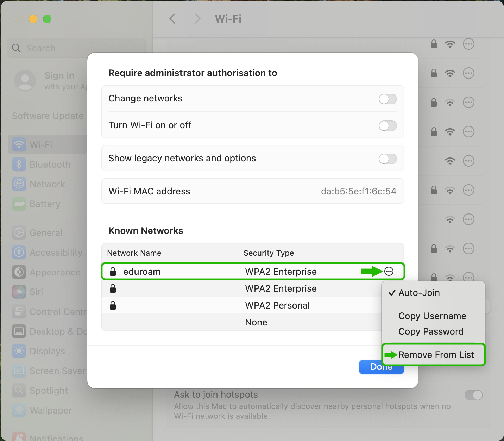
Task: Select Network in the sidebar
Action: 47,184
